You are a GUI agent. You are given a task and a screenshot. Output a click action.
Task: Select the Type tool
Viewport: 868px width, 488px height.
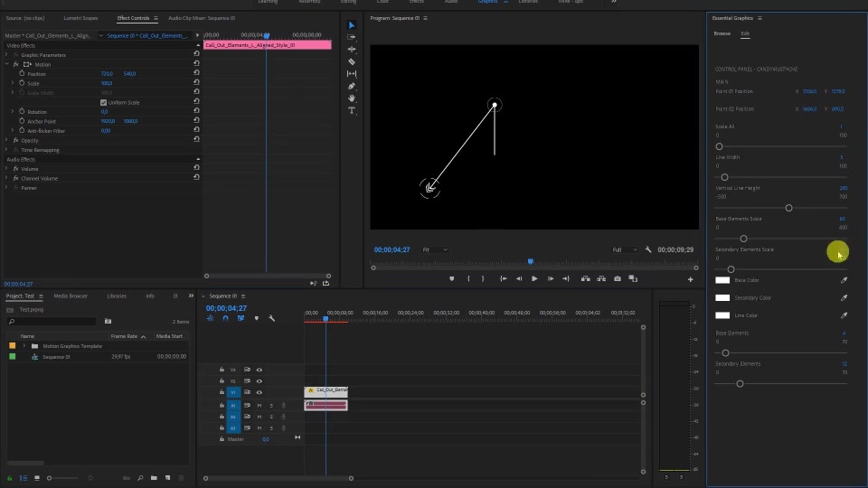point(352,110)
